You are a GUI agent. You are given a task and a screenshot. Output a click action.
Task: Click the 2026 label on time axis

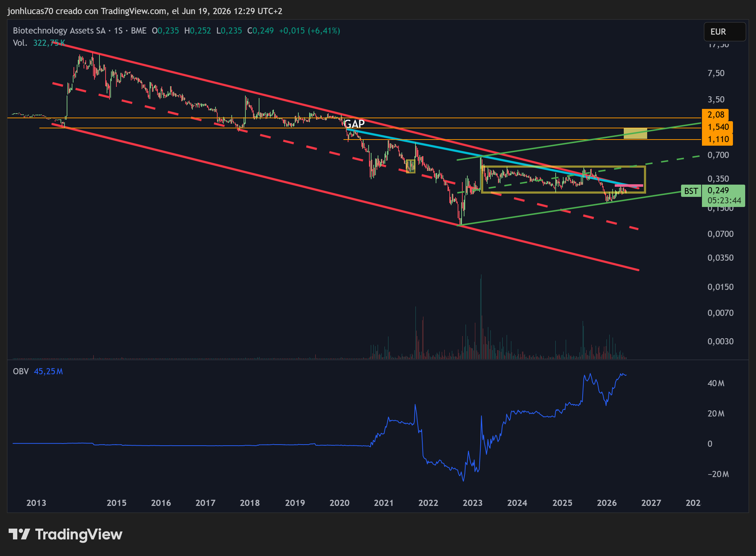pos(607,503)
